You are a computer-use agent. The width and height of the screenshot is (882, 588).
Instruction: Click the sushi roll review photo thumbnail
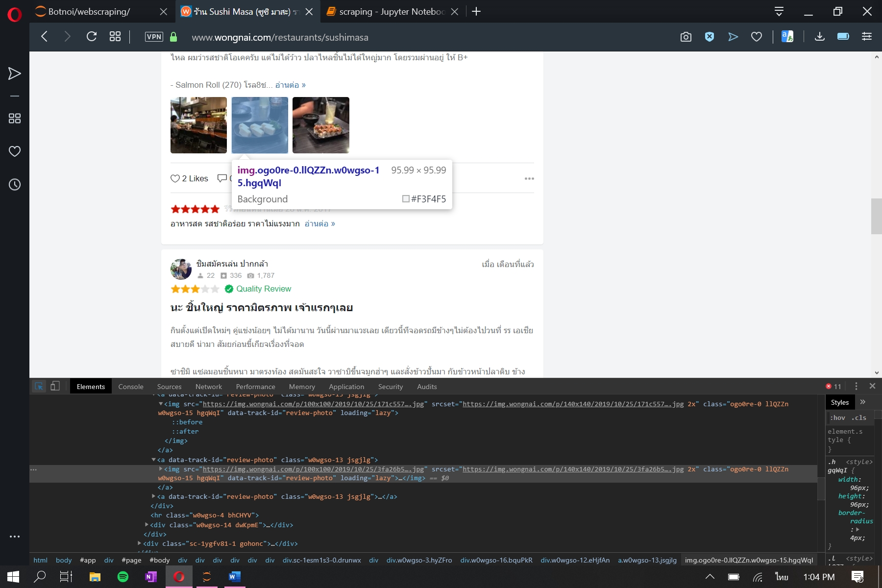(320, 125)
